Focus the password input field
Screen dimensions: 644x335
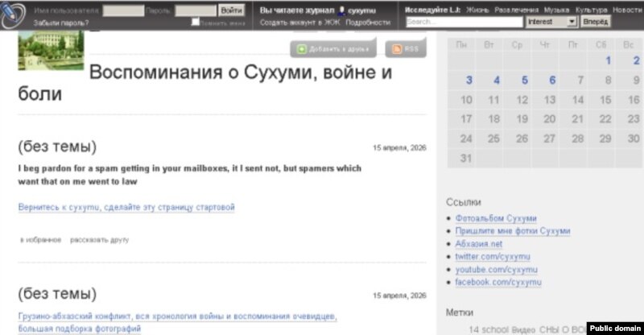click(195, 10)
